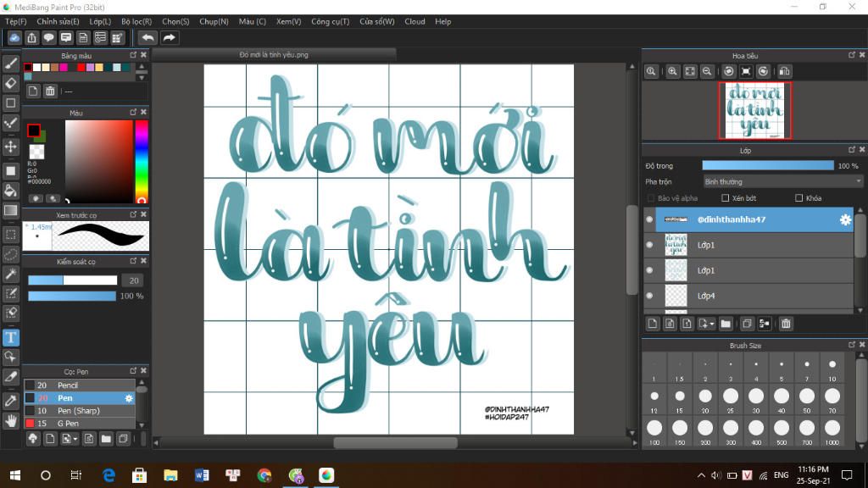Pick the Bucket fill tool
868x488 pixels.
[10, 191]
